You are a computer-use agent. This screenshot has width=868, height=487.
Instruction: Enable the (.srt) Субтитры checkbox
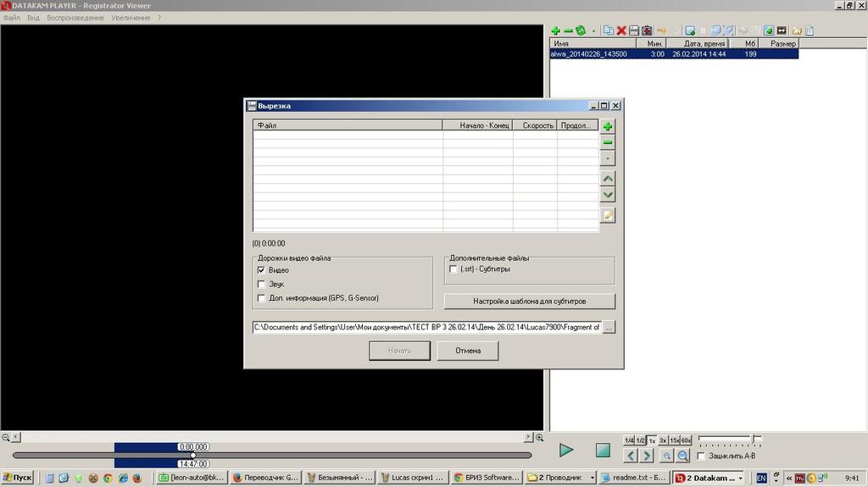tap(453, 269)
